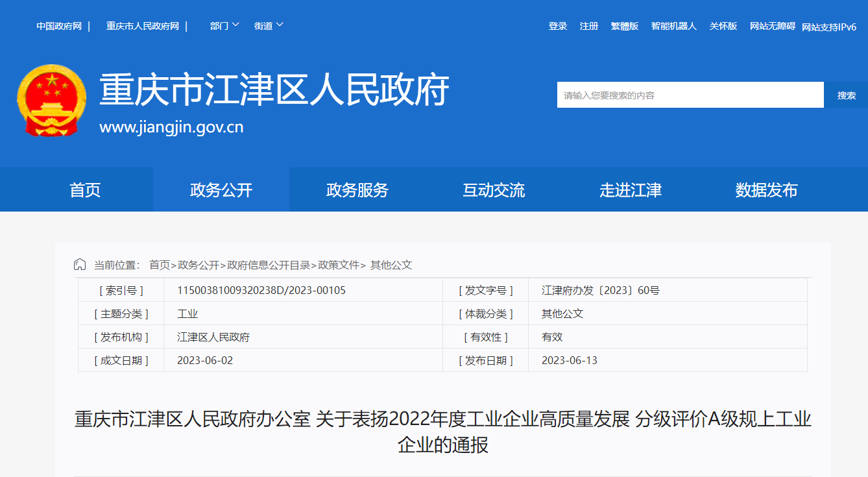Click the [ 有效性 ] label
Viewport: 868px width, 477px height.
click(485, 337)
